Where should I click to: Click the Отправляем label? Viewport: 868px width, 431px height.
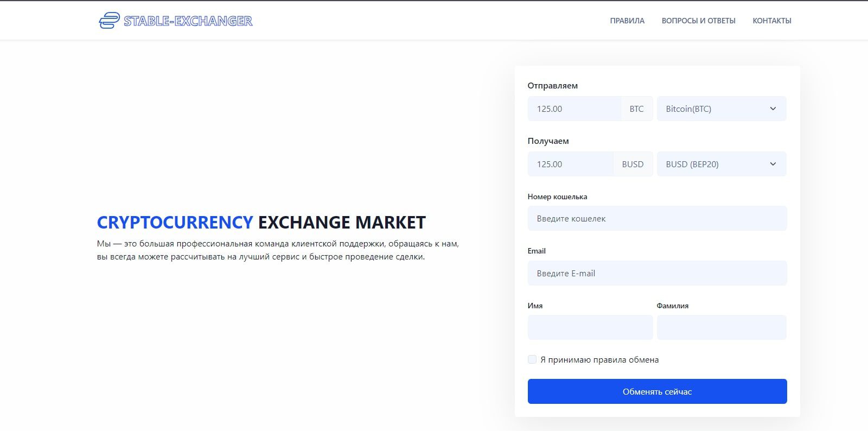point(552,86)
